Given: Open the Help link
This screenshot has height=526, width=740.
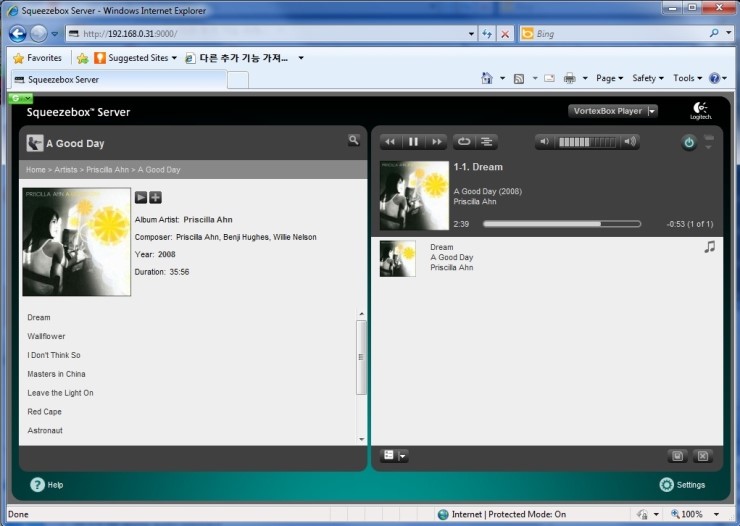Looking at the screenshot, I should tap(47, 484).
